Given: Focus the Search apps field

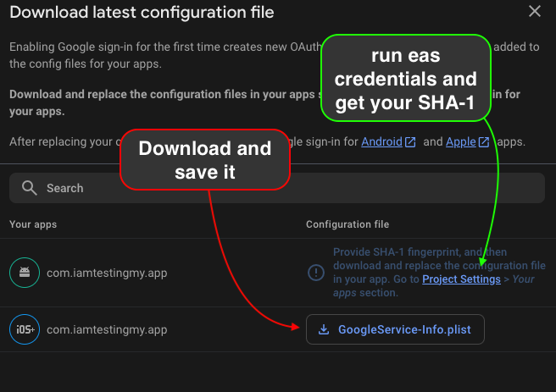Looking at the screenshot, I should tap(277, 188).
